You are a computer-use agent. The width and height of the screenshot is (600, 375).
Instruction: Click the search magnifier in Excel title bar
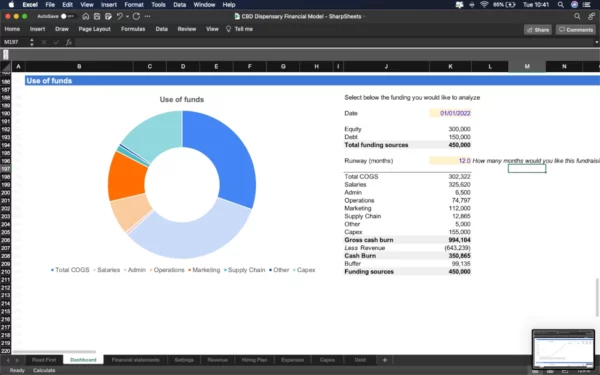click(577, 16)
